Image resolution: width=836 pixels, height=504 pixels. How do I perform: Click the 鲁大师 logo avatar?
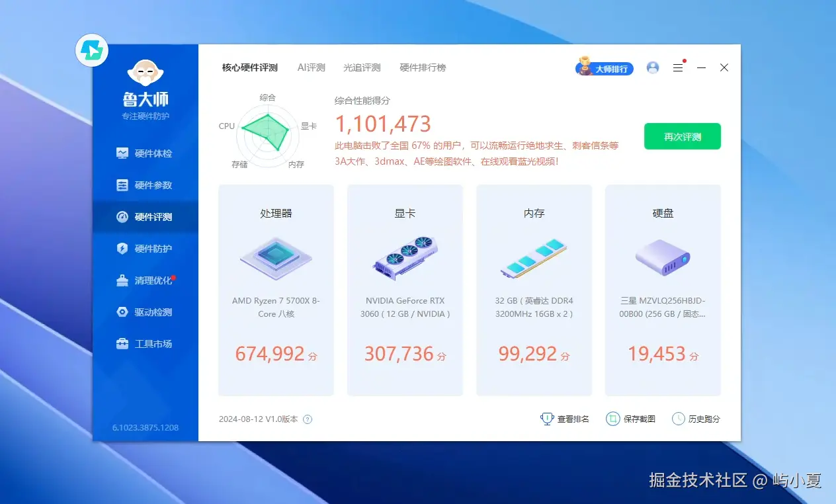point(146,72)
